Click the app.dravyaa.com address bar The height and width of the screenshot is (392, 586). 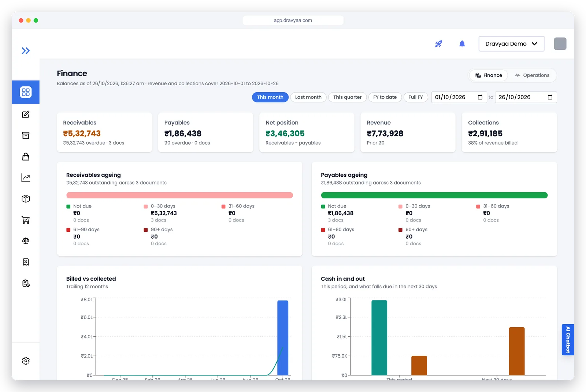293,20
